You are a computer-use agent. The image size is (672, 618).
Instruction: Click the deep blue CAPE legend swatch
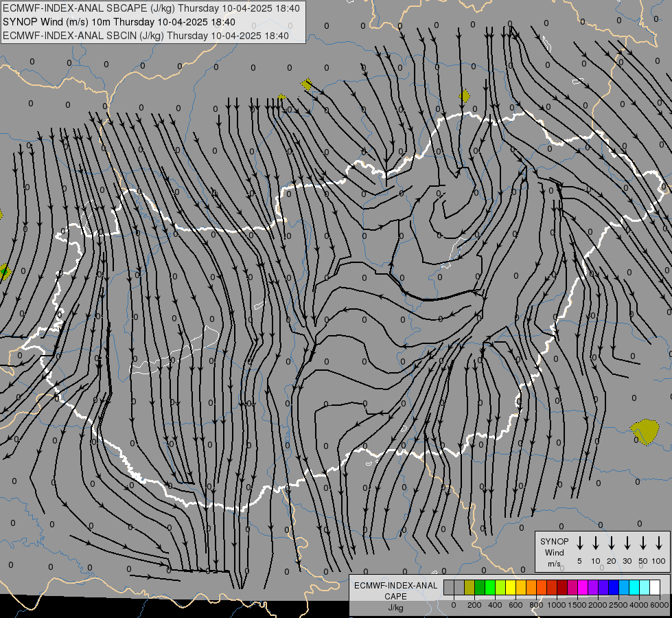click(613, 587)
